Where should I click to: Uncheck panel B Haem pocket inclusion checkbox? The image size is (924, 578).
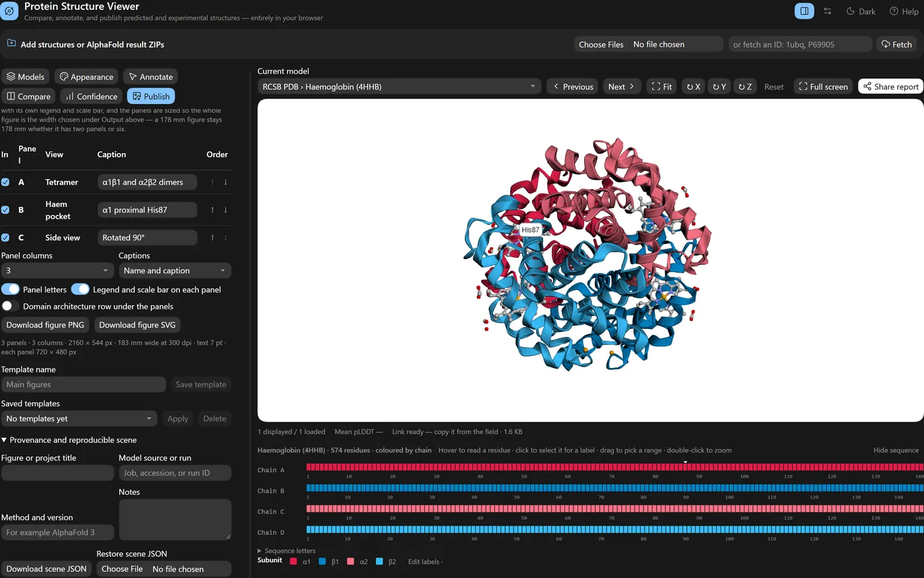[5, 210]
